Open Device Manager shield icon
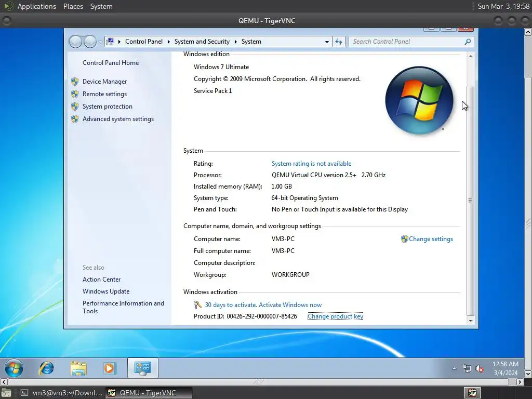The width and height of the screenshot is (532, 399). click(x=75, y=82)
